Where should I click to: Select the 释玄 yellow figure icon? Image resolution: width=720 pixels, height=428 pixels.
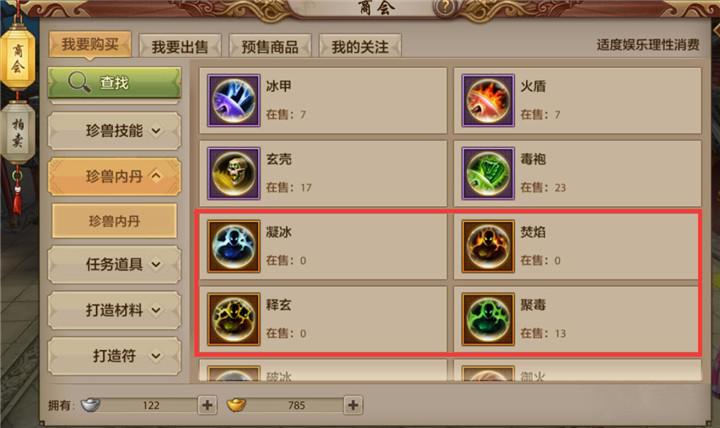tap(234, 319)
